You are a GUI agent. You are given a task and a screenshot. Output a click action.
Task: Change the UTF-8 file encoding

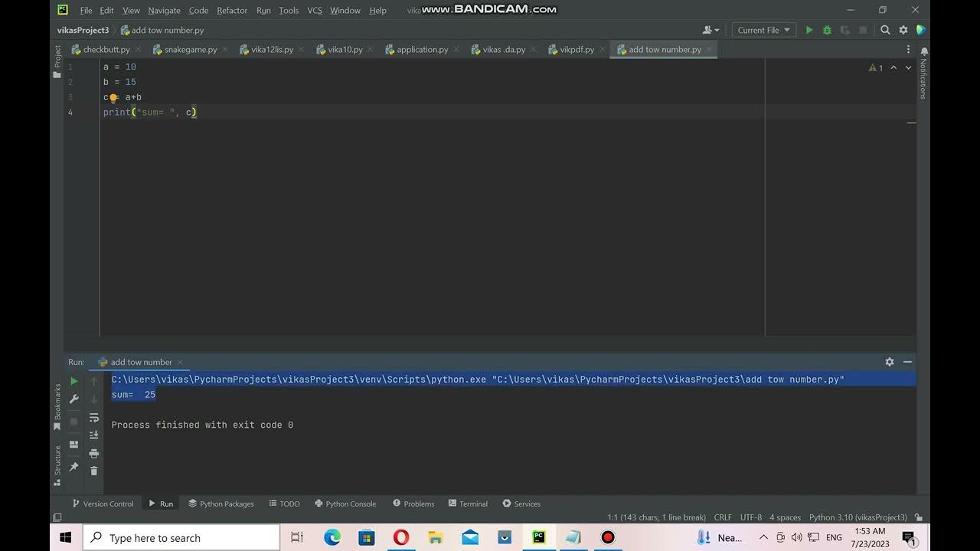coord(751,517)
